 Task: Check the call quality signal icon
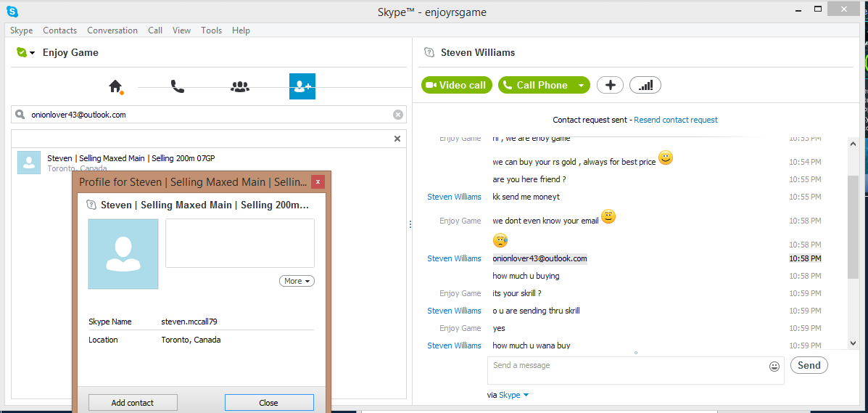pos(645,85)
